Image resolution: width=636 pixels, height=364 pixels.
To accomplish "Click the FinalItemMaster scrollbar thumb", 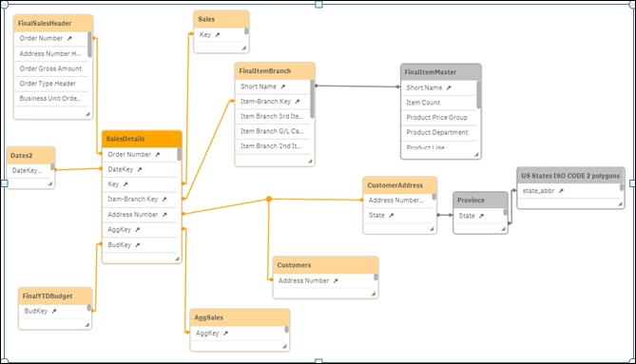I will click(x=478, y=95).
